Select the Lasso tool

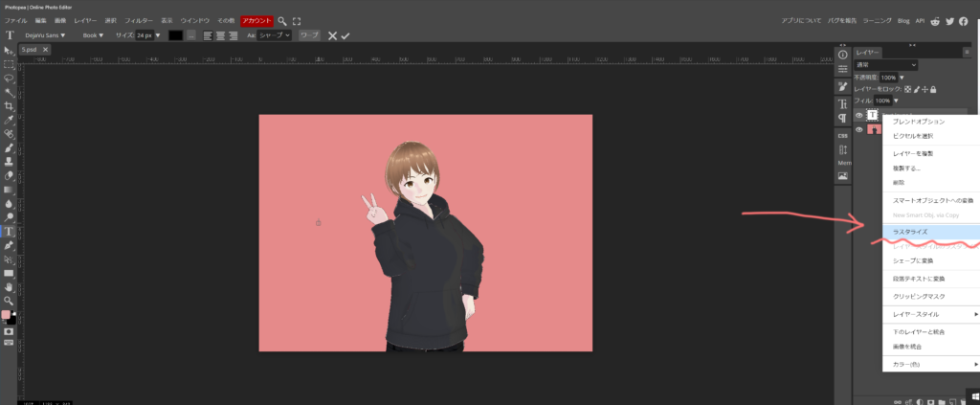[10, 79]
